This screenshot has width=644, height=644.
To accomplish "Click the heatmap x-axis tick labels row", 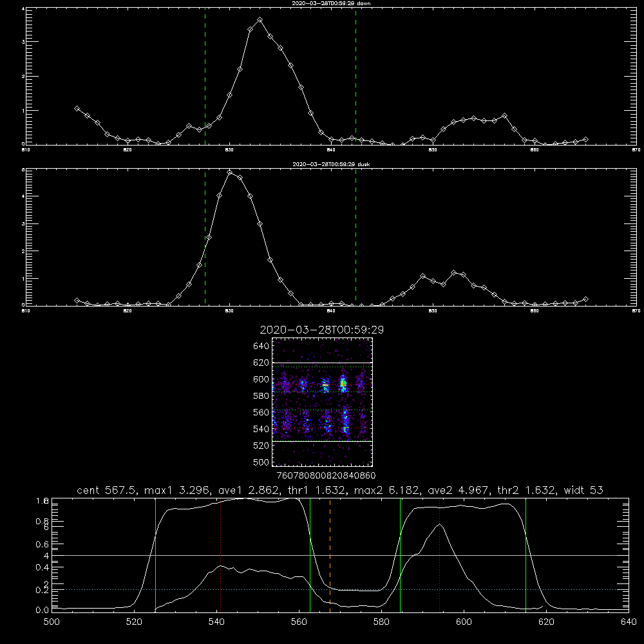I will pos(326,475).
